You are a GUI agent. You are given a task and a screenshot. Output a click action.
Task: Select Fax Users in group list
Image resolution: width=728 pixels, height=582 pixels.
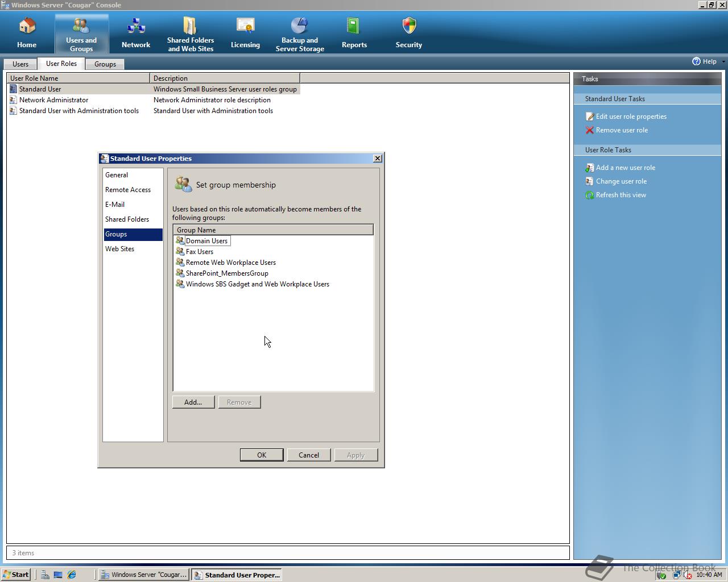point(200,252)
